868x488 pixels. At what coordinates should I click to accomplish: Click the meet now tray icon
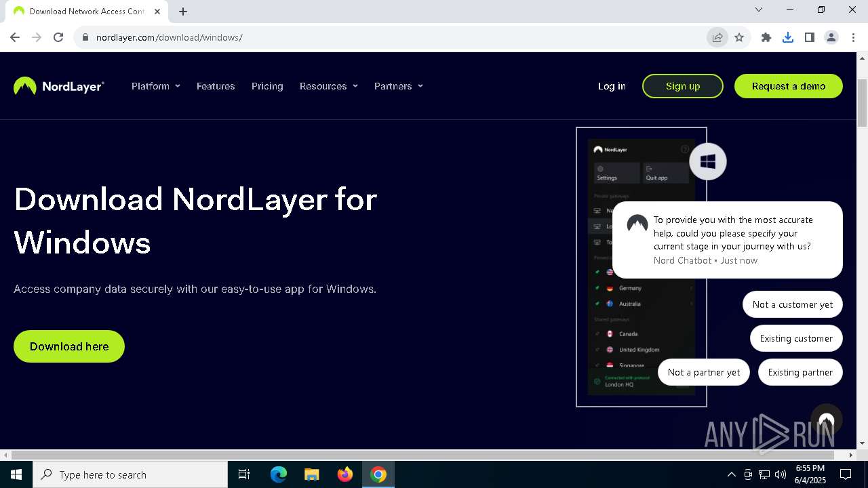(748, 474)
